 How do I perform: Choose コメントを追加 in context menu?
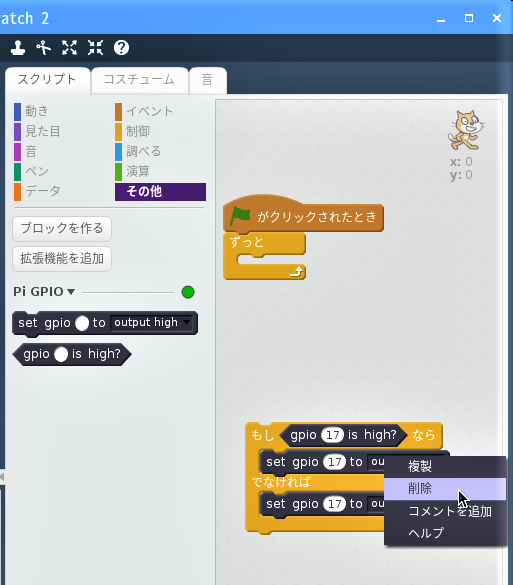[x=445, y=511]
